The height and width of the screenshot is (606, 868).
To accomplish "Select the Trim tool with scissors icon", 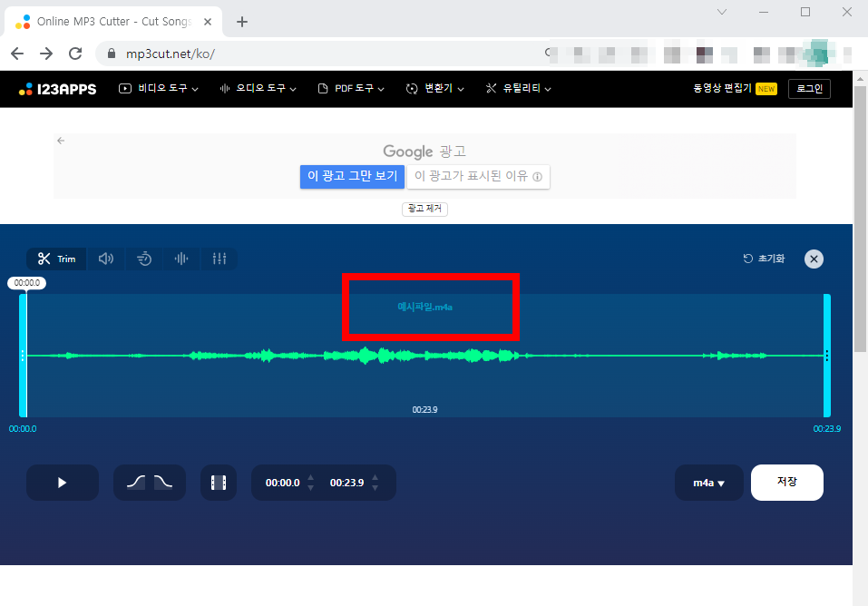I will [55, 259].
